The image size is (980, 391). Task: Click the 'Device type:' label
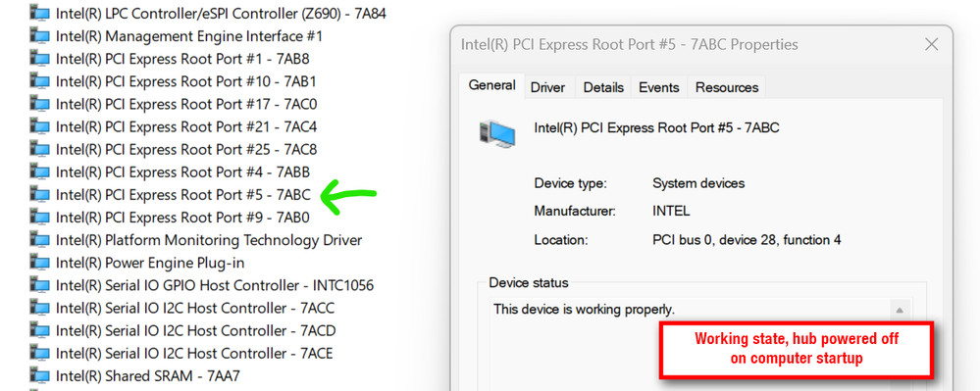pos(571,183)
